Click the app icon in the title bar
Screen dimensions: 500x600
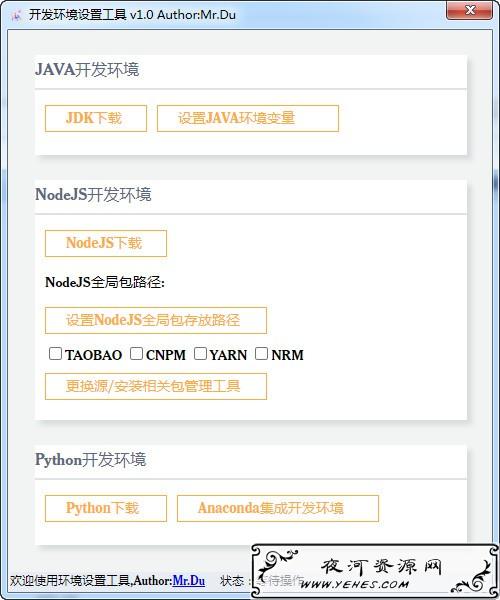(x=16, y=15)
